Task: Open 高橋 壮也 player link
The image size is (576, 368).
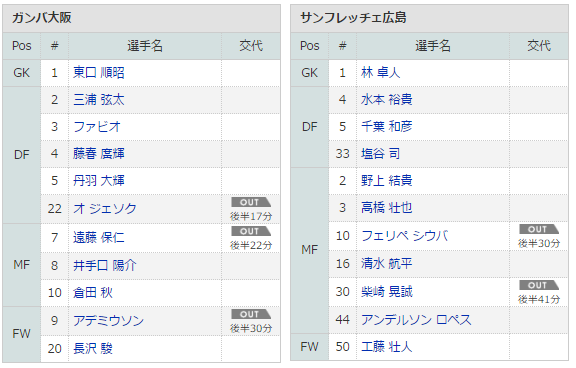Action: coord(386,208)
